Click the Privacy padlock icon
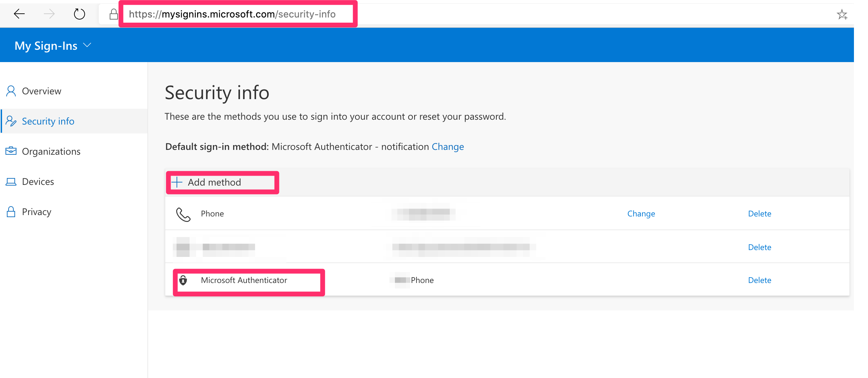 point(11,211)
